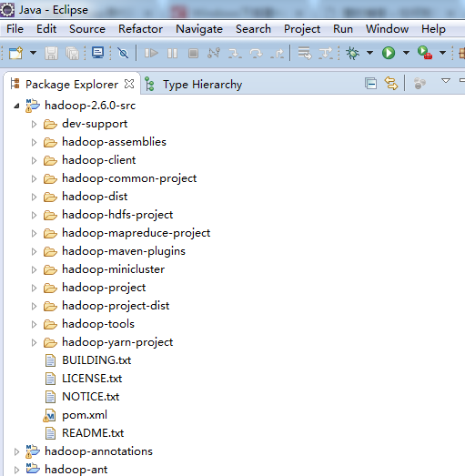
Task: Close the Package Explorer tab
Action: [129, 84]
